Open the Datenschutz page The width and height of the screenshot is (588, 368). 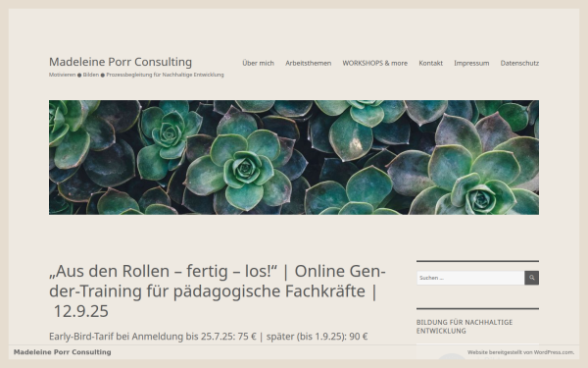coord(519,63)
